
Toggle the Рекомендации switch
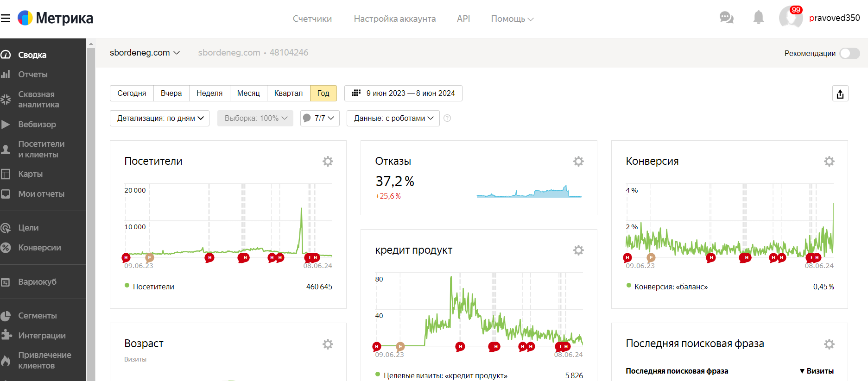pyautogui.click(x=850, y=53)
